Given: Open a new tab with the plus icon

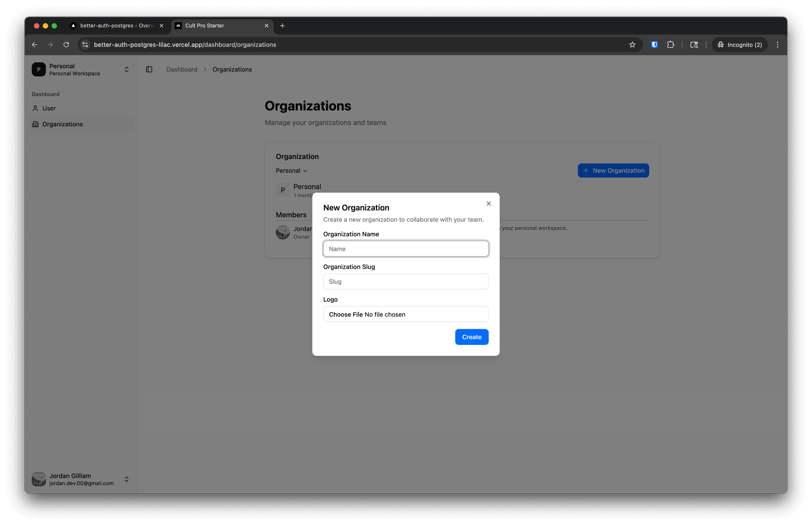Looking at the screenshot, I should (x=283, y=26).
